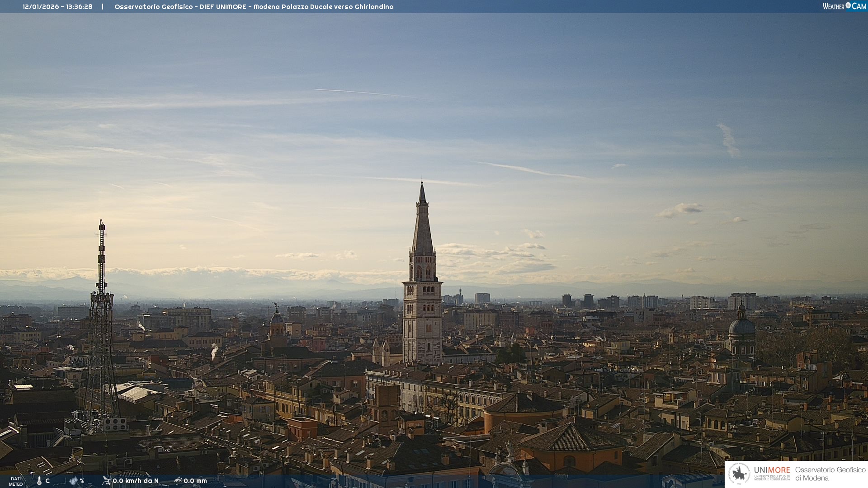
Task: Click the date and time stamp 12/01/2026
Action: tap(57, 7)
